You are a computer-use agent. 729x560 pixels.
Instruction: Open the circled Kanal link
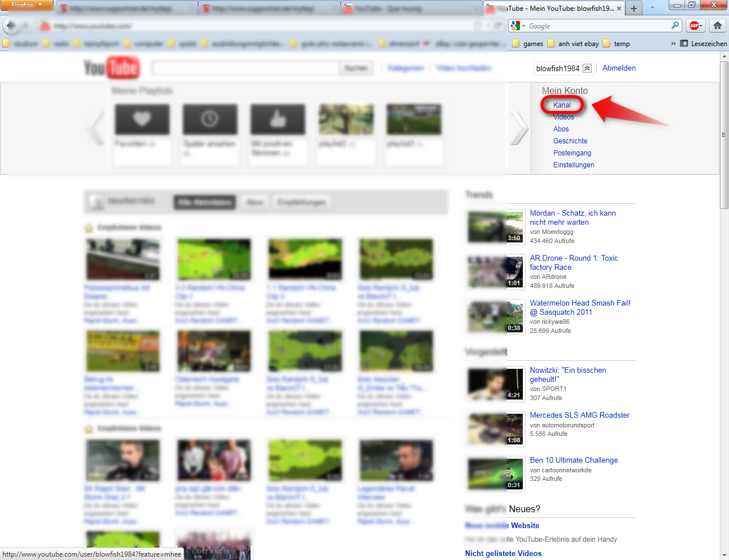pos(562,105)
